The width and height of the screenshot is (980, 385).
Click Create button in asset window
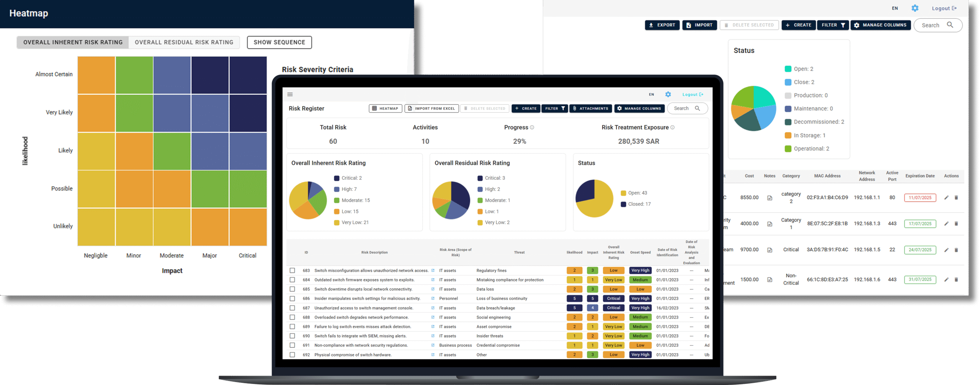coord(799,25)
